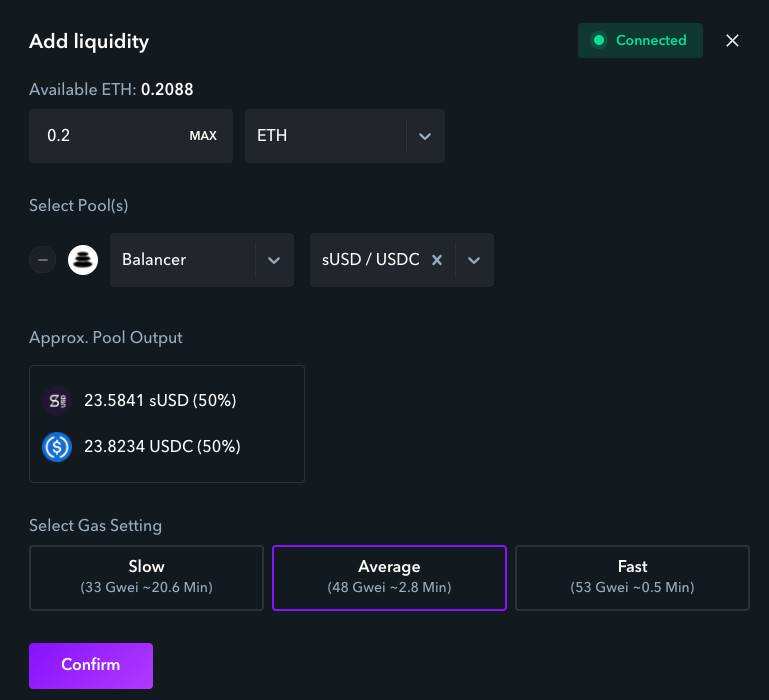
Task: Select the Fast gas setting
Action: point(632,578)
